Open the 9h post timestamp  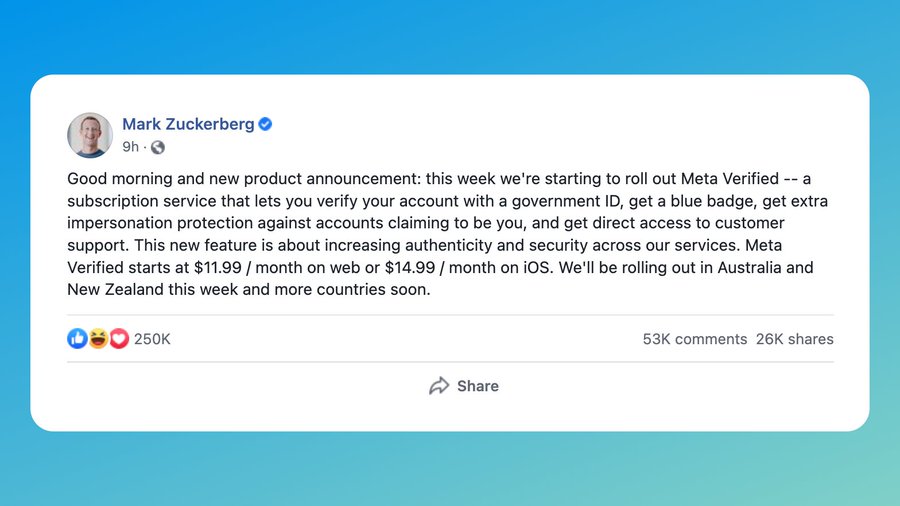[x=130, y=147]
